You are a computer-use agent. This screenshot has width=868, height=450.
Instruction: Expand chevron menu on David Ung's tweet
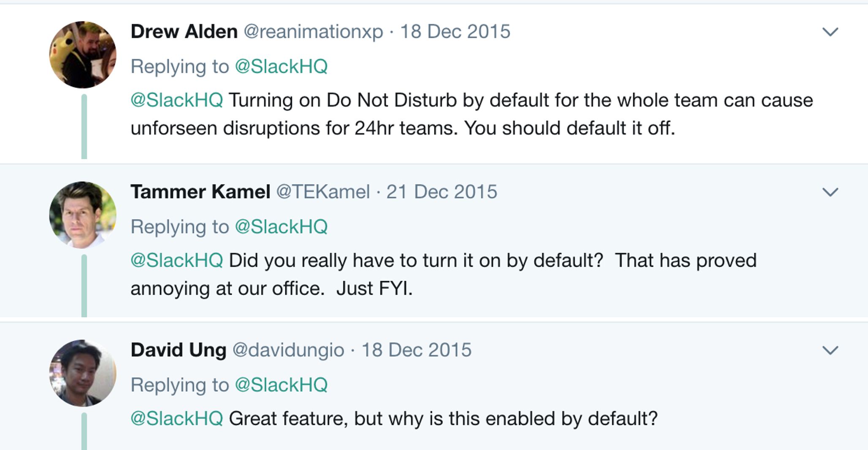click(x=830, y=350)
